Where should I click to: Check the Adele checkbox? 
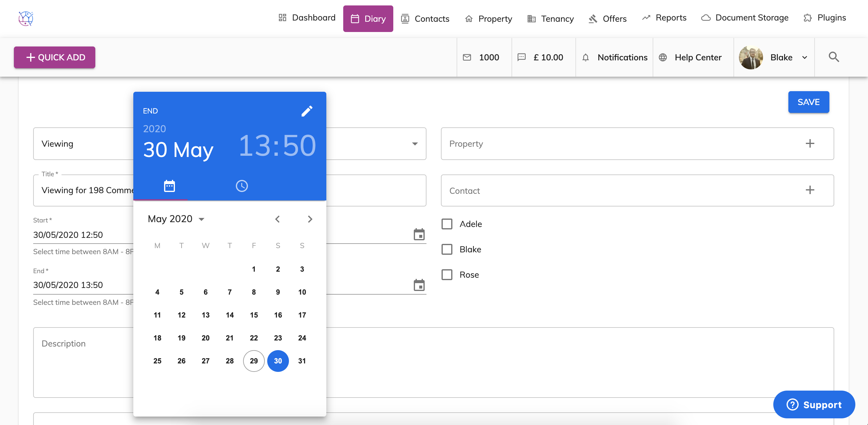447,224
